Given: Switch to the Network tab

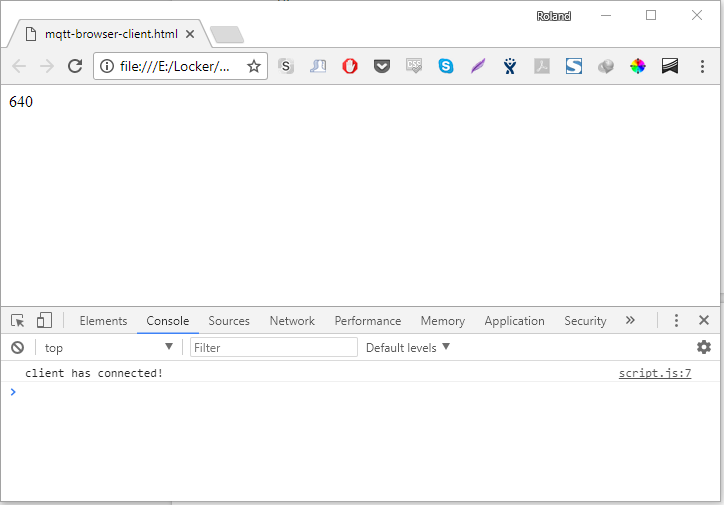Looking at the screenshot, I should pos(292,321).
